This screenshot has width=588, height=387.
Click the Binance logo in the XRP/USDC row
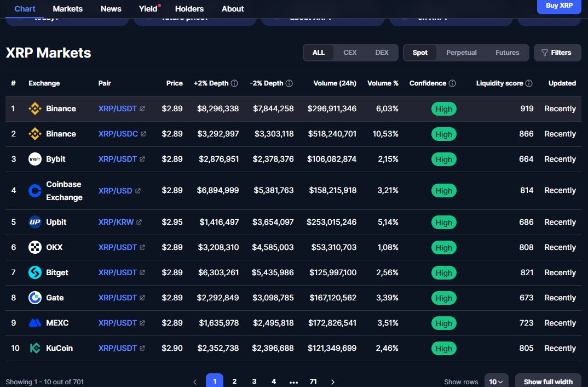click(35, 134)
